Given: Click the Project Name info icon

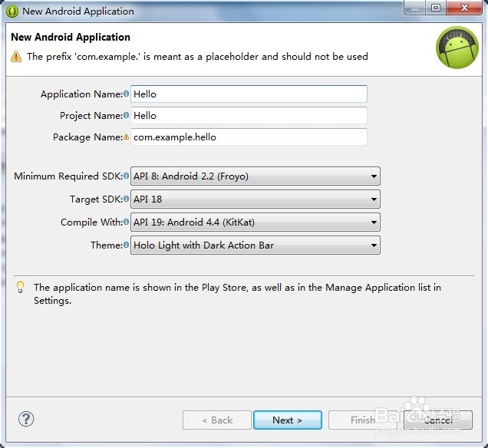Looking at the screenshot, I should coord(126,115).
